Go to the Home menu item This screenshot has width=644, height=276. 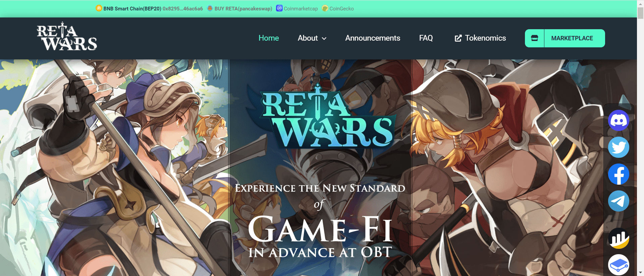click(x=269, y=38)
